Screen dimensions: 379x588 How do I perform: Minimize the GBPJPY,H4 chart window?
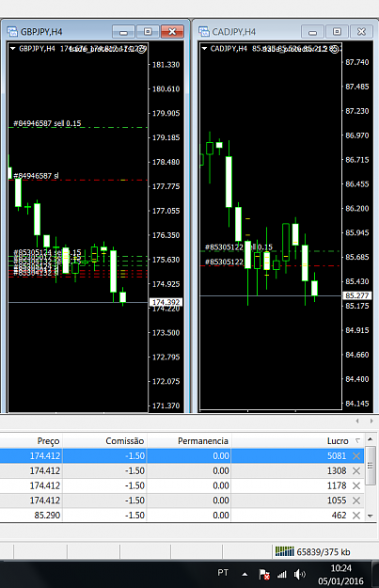(123, 32)
